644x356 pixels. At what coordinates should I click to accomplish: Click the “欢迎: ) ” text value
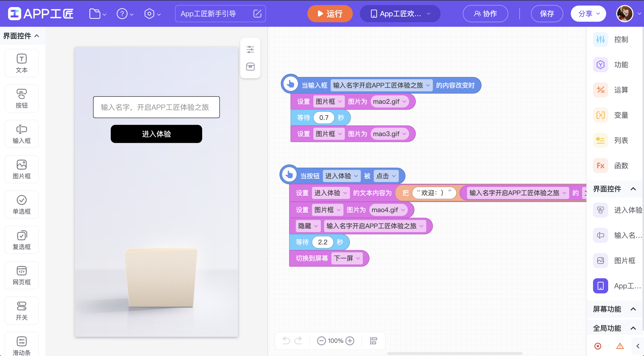click(434, 193)
